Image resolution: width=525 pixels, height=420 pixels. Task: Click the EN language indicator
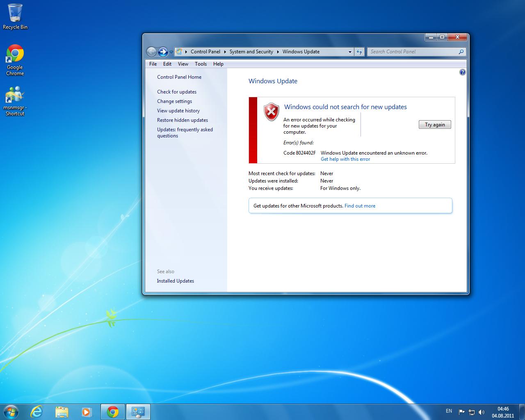449,411
